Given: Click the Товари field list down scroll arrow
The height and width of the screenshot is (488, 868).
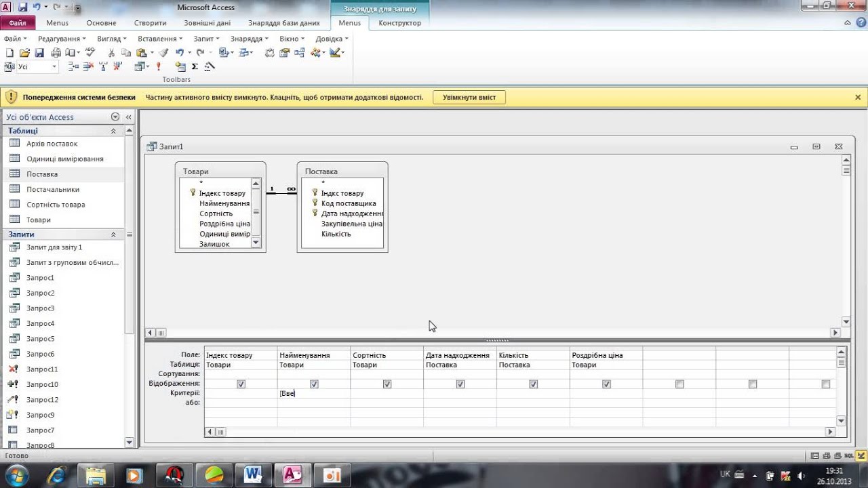Looking at the screenshot, I should tap(256, 243).
